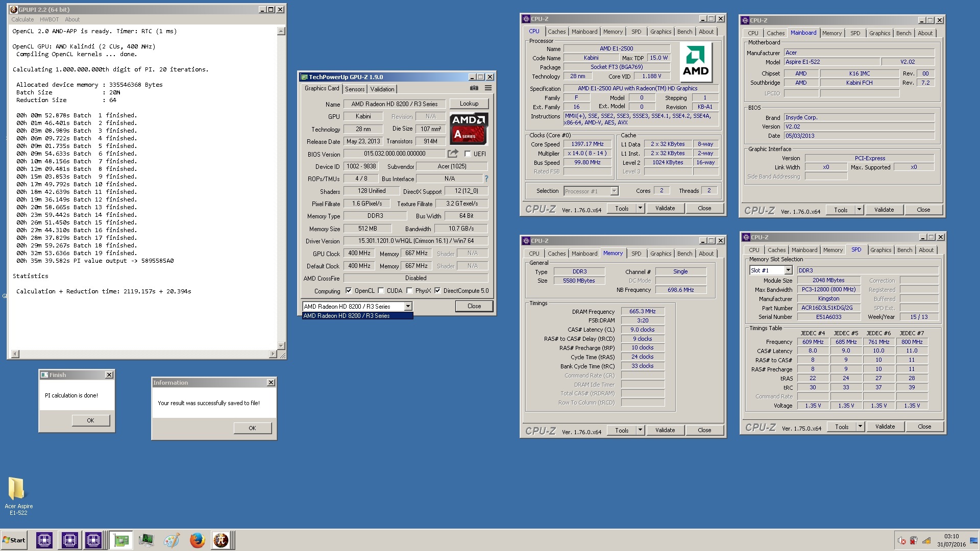The width and height of the screenshot is (980, 551).
Task: Toggle the UEFI checkbox in GPU-Z
Action: (468, 154)
